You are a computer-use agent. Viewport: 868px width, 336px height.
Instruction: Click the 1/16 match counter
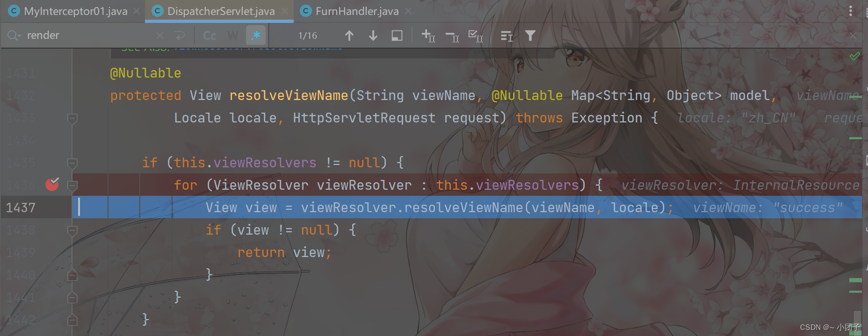tap(307, 36)
